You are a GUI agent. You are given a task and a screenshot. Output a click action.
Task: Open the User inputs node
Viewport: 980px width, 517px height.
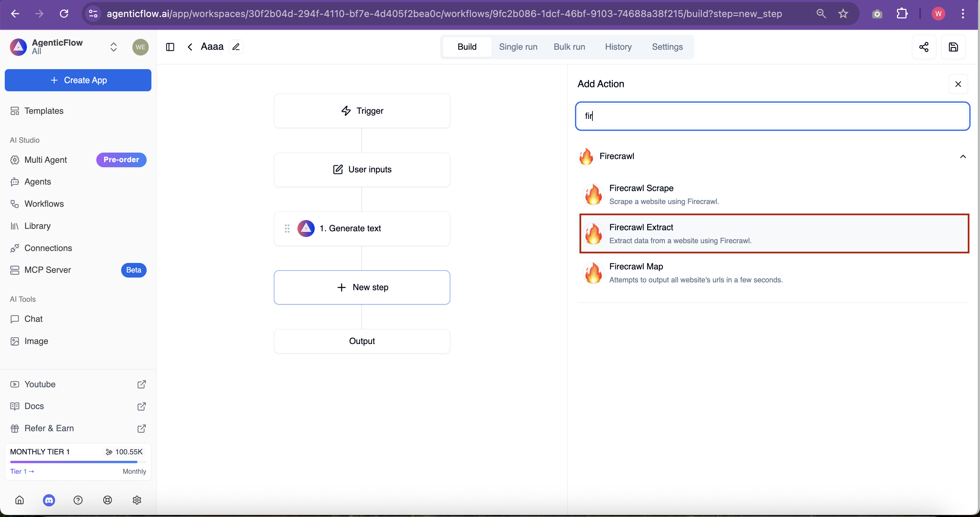point(362,169)
